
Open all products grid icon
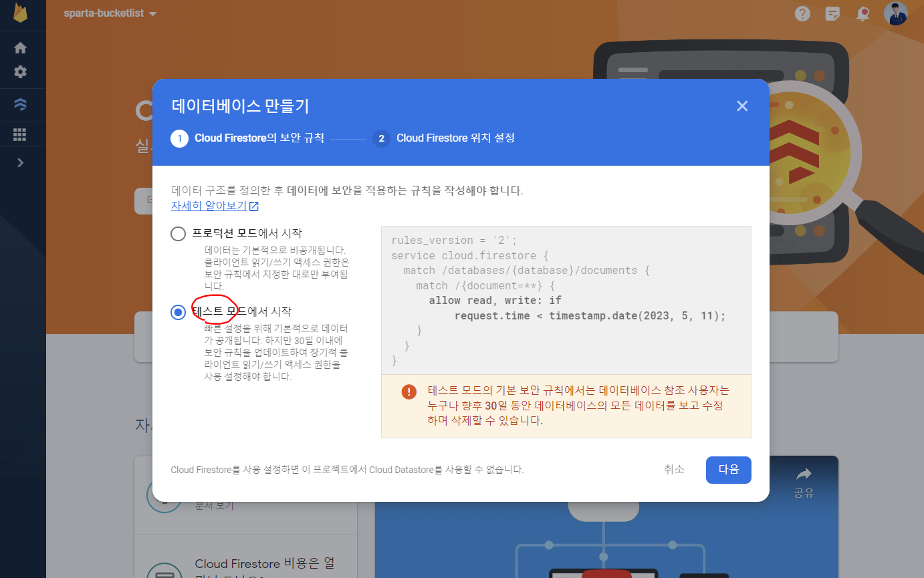point(20,135)
